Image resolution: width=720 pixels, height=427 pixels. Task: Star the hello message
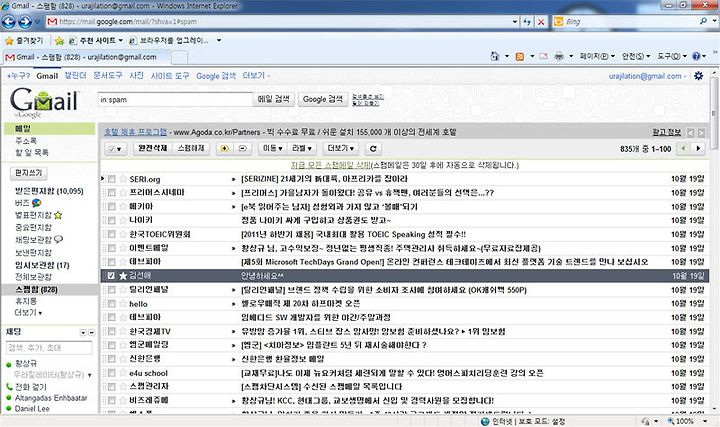point(123,303)
